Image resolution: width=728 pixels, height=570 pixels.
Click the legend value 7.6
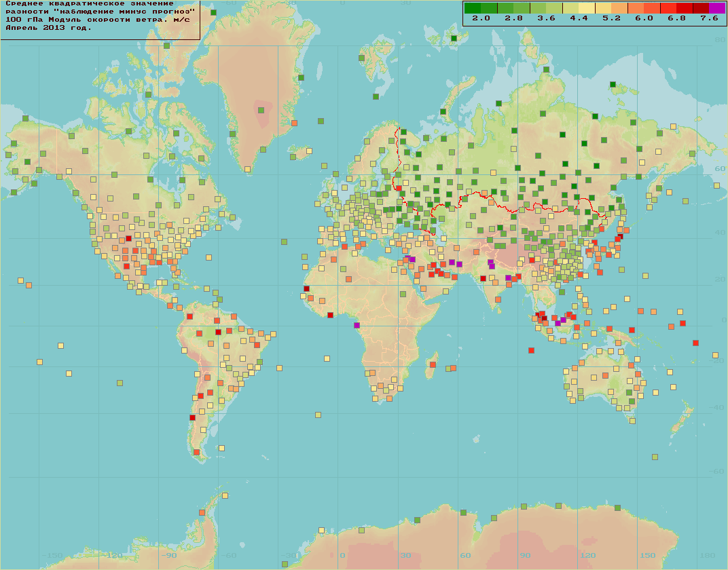click(709, 18)
